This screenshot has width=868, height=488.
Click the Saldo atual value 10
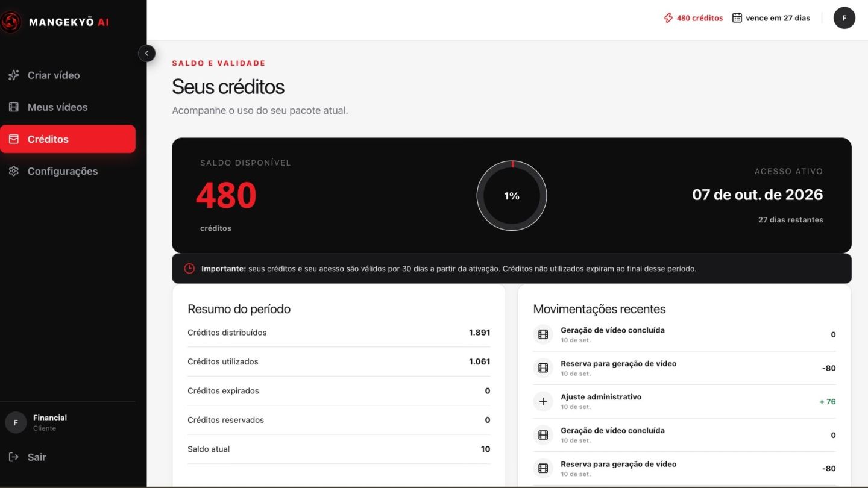click(x=485, y=449)
